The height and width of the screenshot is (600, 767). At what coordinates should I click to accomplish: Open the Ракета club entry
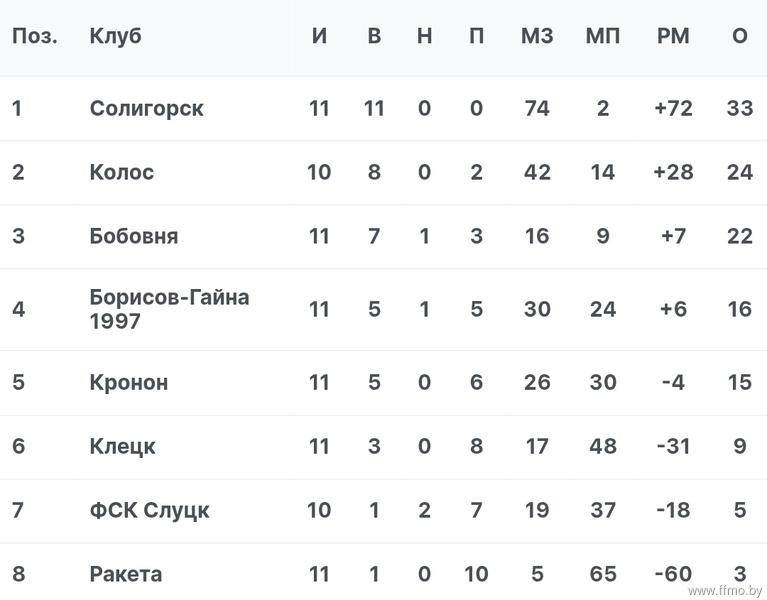click(126, 574)
